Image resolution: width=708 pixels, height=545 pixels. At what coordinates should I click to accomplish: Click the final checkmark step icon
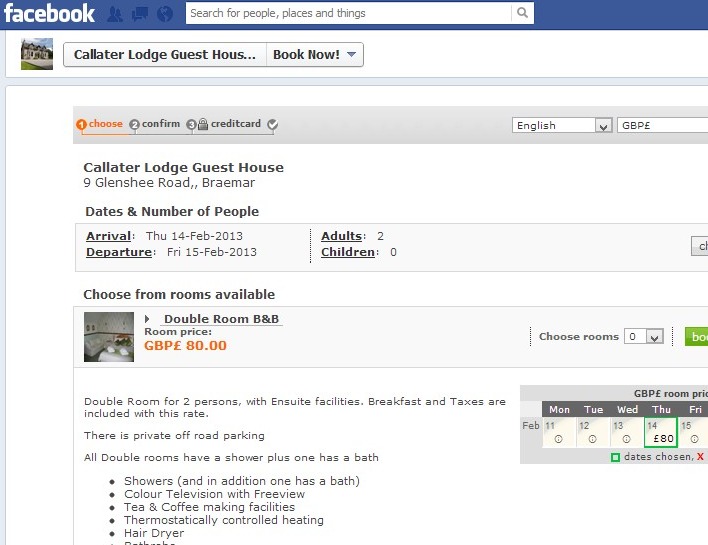pos(272,124)
